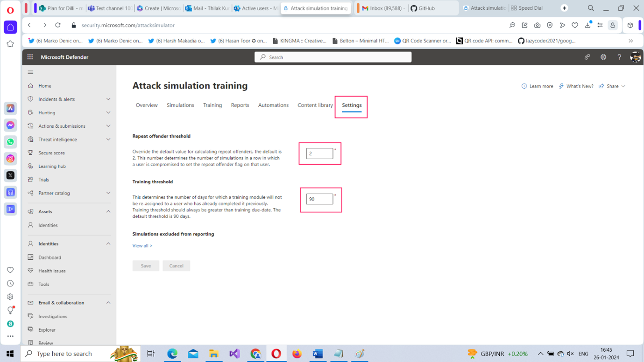Open WhatsApp from Opera sidebar
Viewport: 644px width, 362px height.
[10, 142]
